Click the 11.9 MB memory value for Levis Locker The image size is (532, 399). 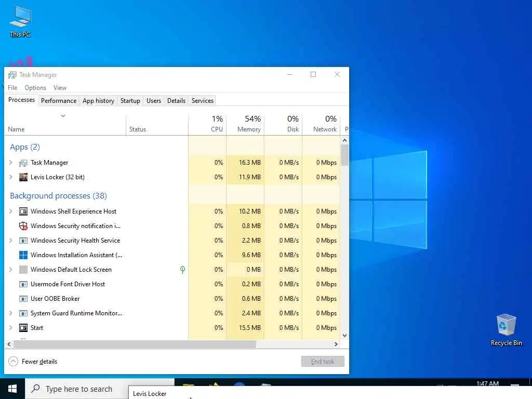250,177
